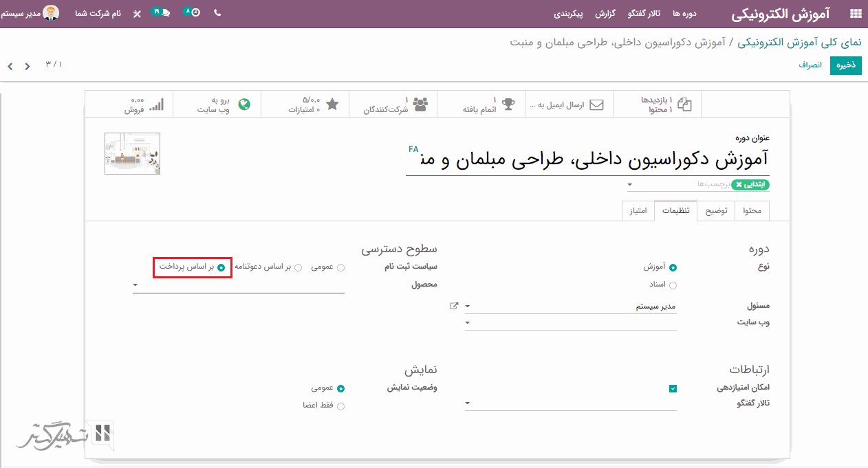The width and height of the screenshot is (868, 468).
Task: Click the globe go-to-website icon
Action: click(x=243, y=104)
